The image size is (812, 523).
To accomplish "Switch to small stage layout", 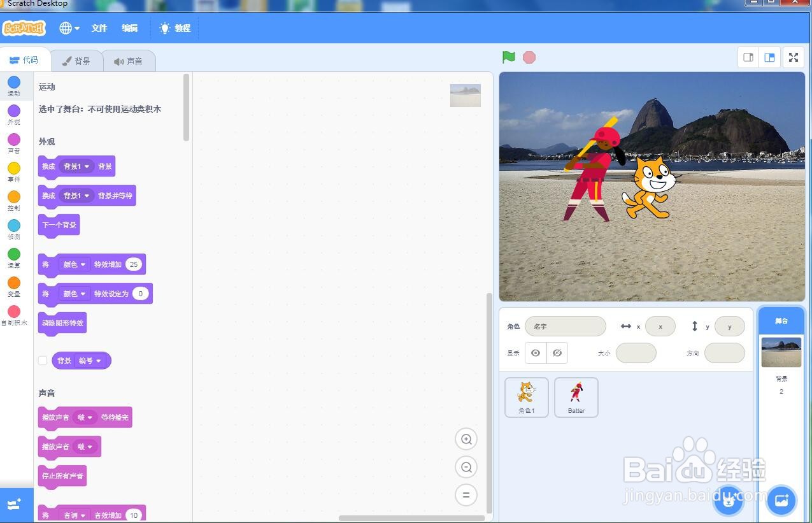I will [748, 57].
